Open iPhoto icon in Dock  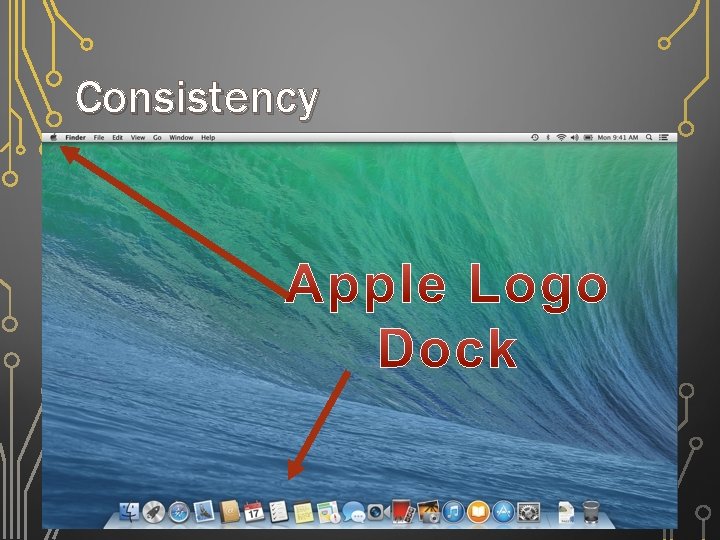[428, 512]
